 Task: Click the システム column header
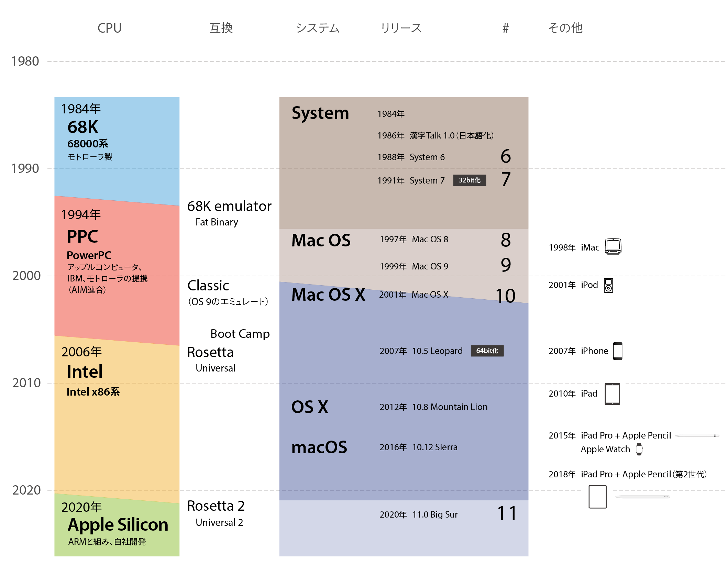point(317,28)
